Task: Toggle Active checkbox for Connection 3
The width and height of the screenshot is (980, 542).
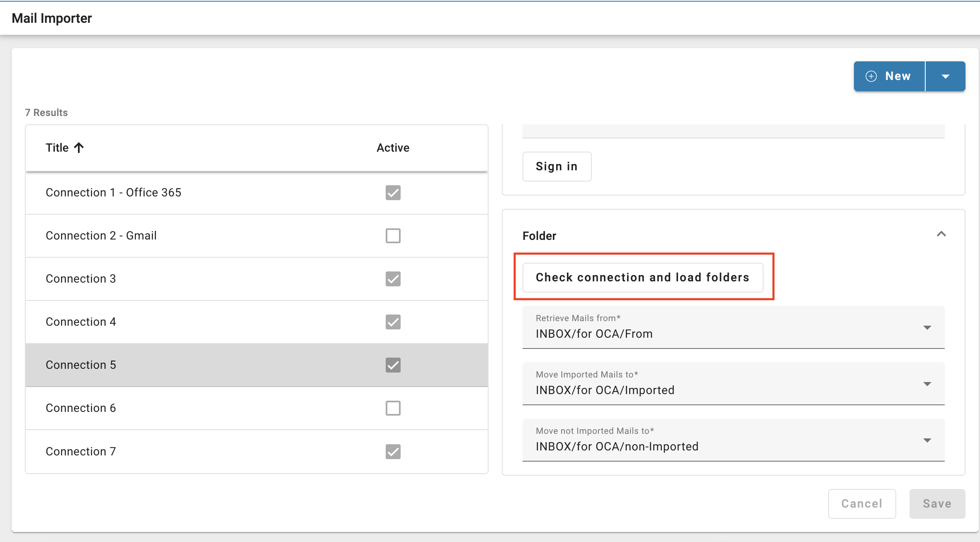Action: pyautogui.click(x=393, y=279)
